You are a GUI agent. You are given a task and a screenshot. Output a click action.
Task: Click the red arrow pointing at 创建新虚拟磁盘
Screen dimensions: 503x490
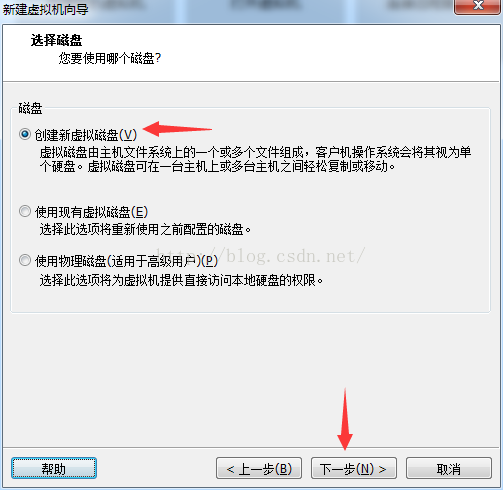coord(177,129)
